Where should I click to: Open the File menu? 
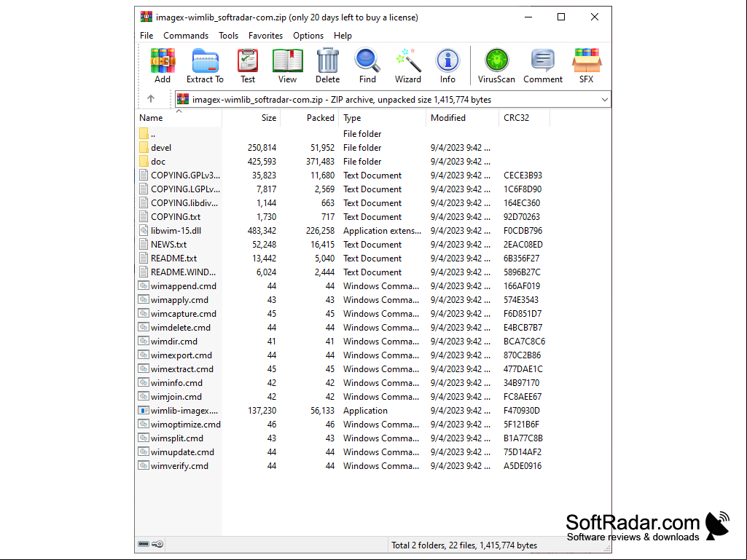tap(146, 36)
